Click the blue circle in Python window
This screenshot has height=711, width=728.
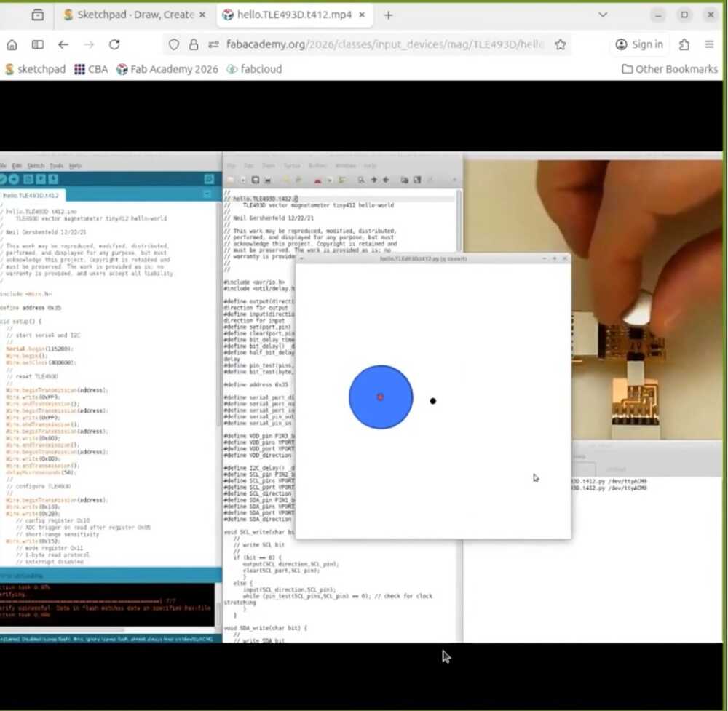[x=381, y=397]
